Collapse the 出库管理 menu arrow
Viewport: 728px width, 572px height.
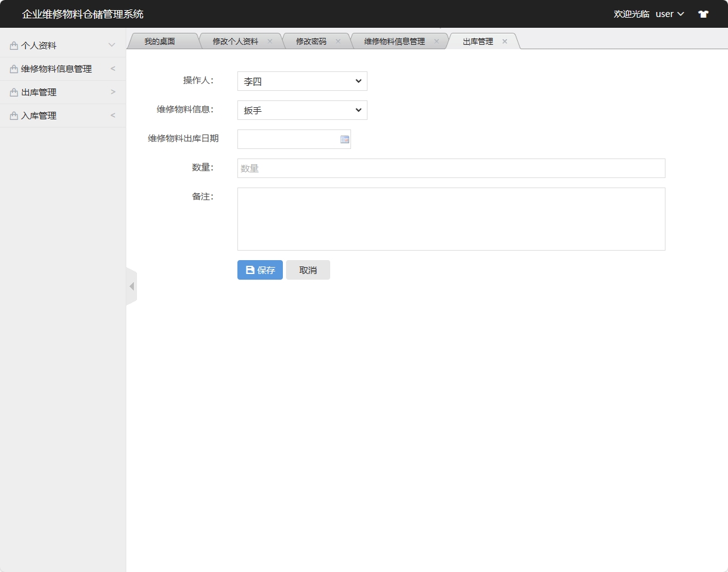point(112,92)
